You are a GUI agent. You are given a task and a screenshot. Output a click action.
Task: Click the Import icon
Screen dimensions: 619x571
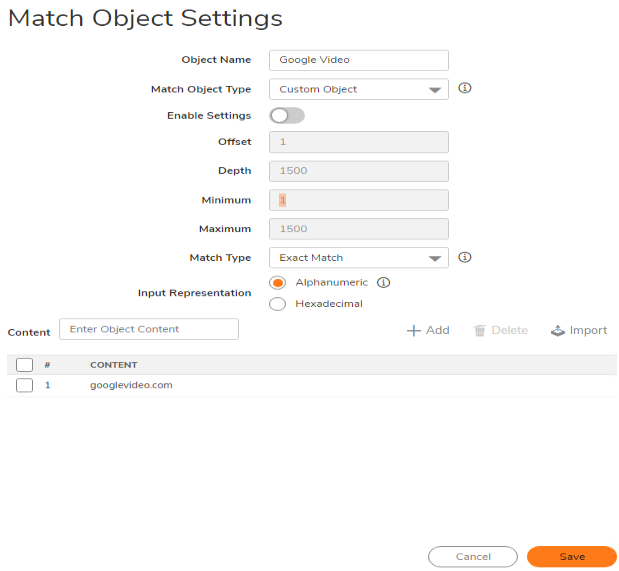558,330
